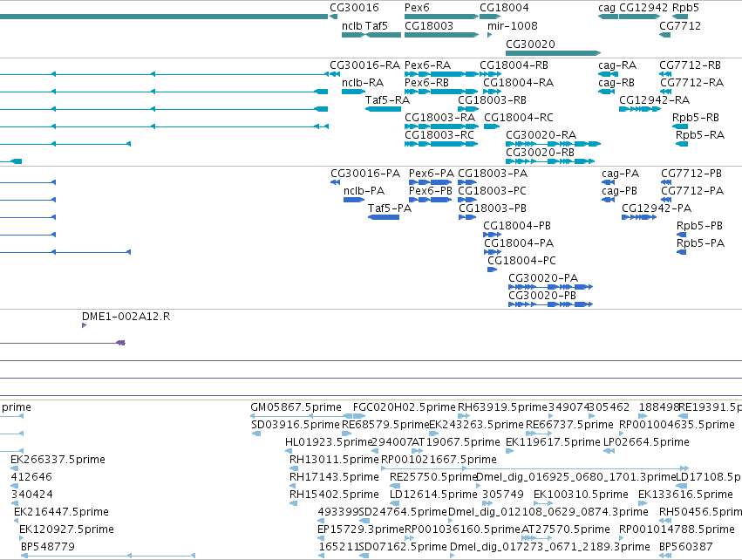Select EST SD03916.5prime
Viewport: 742px width, 560px height.
[256, 434]
